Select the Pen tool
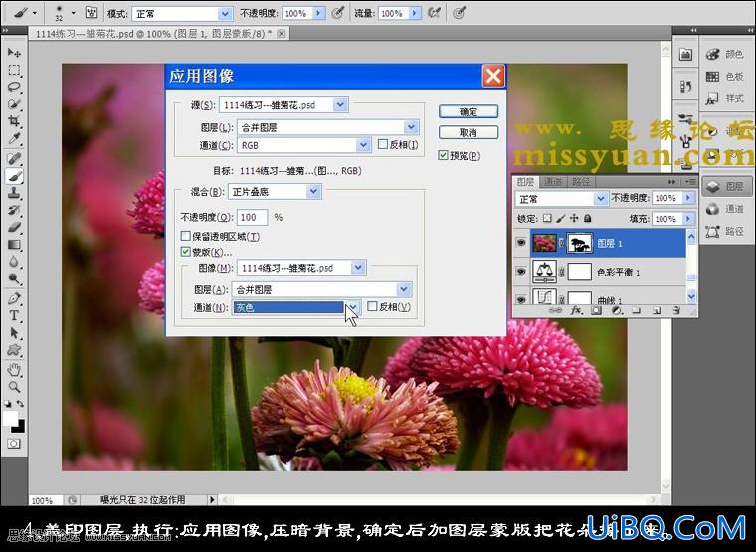This screenshot has width=756, height=552. [14, 298]
